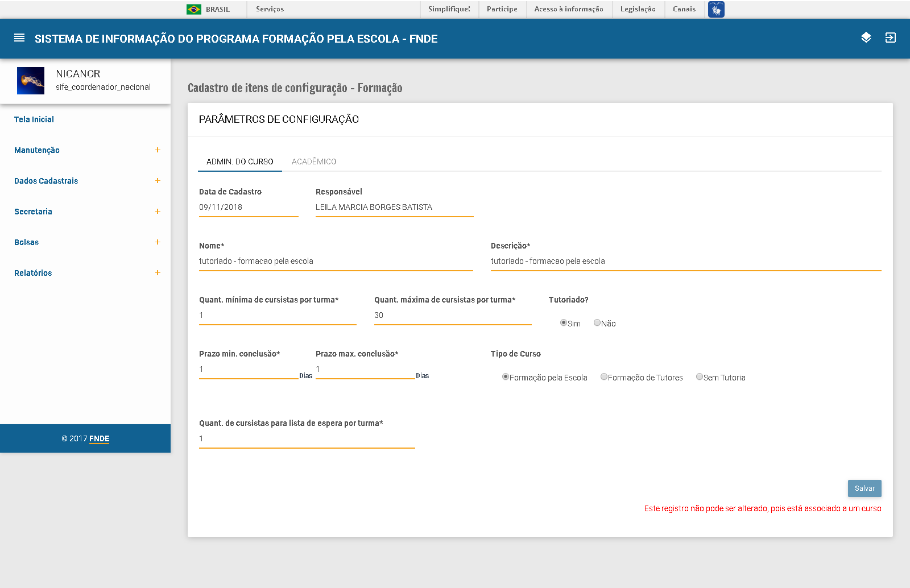Screen dimensions: 910x588
Task: Select Sem Tutoria radio button
Action: [700, 376]
